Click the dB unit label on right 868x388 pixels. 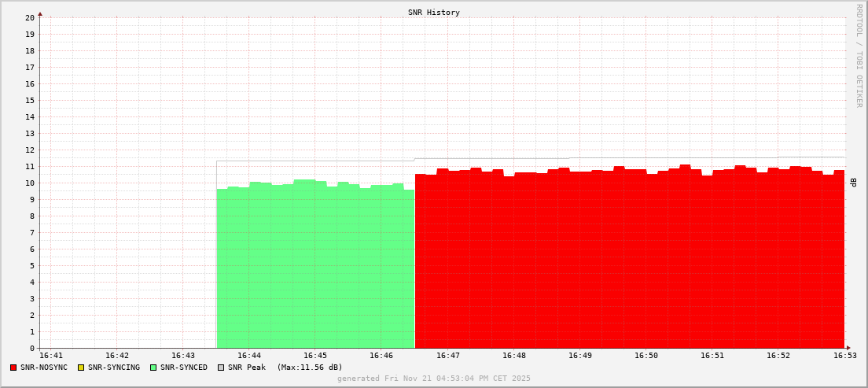tap(854, 183)
